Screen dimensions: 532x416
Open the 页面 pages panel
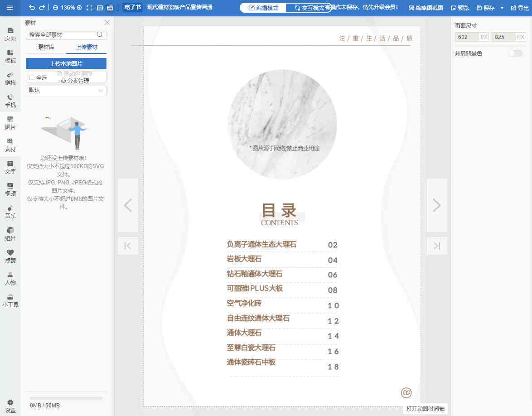(10, 34)
